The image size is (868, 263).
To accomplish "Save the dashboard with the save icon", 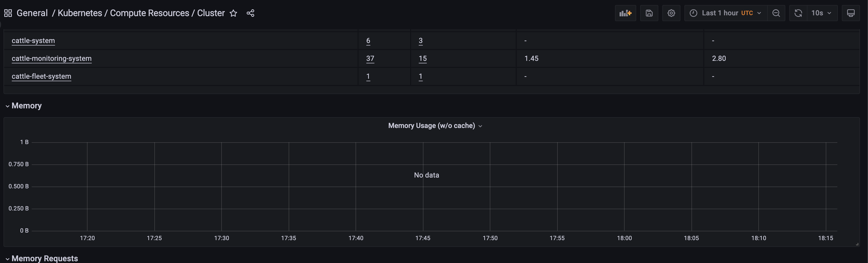I will tap(649, 13).
